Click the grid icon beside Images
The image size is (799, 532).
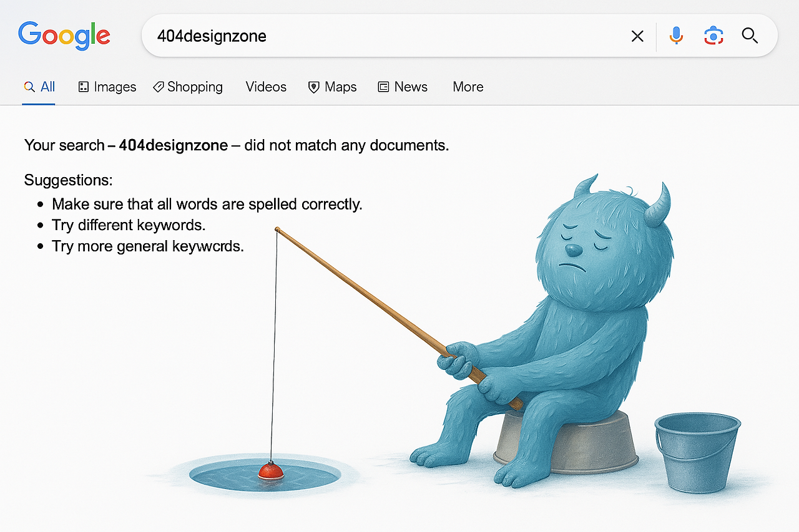pos(83,87)
